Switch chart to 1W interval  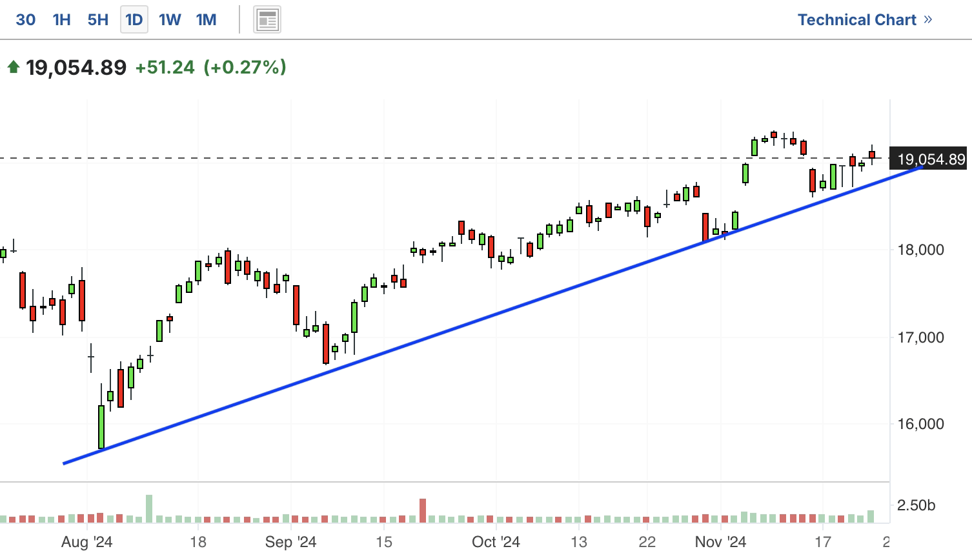coord(170,20)
